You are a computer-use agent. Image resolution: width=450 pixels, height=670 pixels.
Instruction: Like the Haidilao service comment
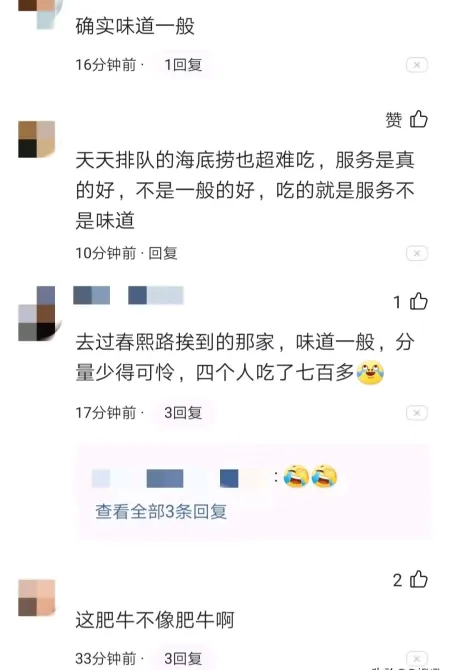click(406, 120)
